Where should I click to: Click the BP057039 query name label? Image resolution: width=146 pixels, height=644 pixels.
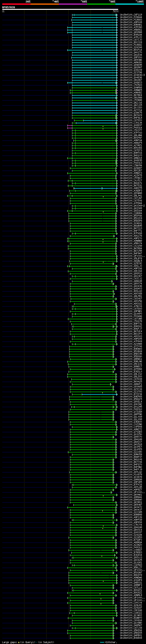(8, 7)
